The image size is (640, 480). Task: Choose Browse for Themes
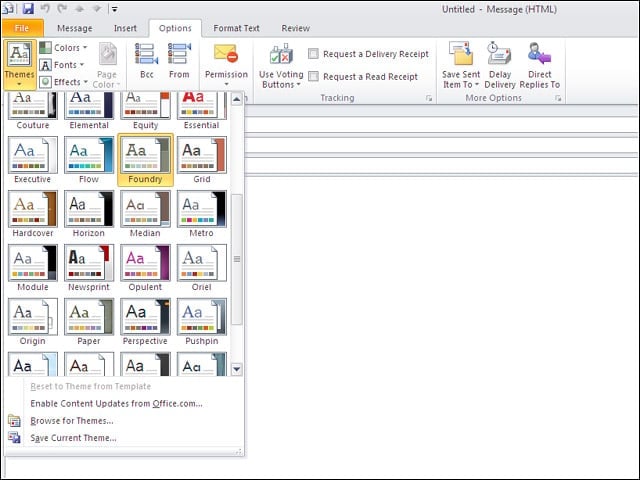coord(72,421)
